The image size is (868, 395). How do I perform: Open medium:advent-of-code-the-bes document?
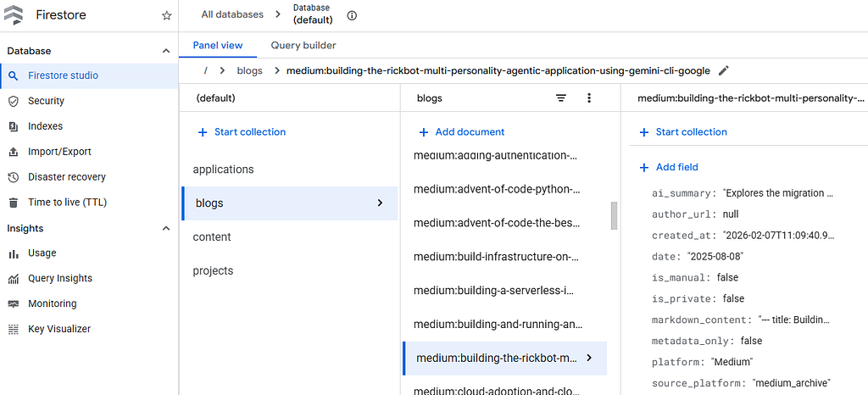[x=505, y=224]
